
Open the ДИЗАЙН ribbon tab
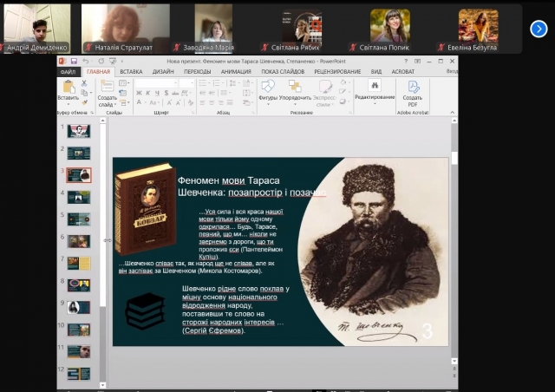[x=163, y=72]
